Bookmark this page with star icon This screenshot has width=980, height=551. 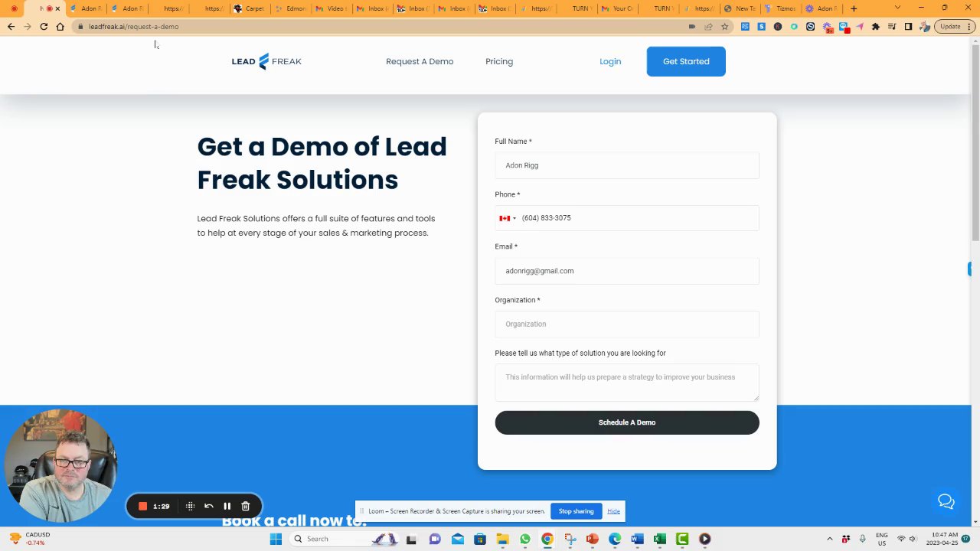724,26
